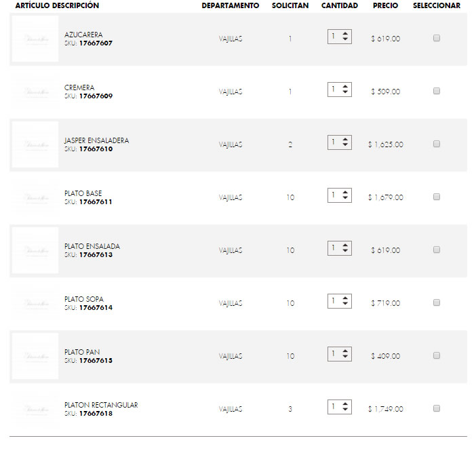Click the JASPER ENSALADERA quantity field
Image resolution: width=476 pixels, height=449 pixels.
coord(335,142)
